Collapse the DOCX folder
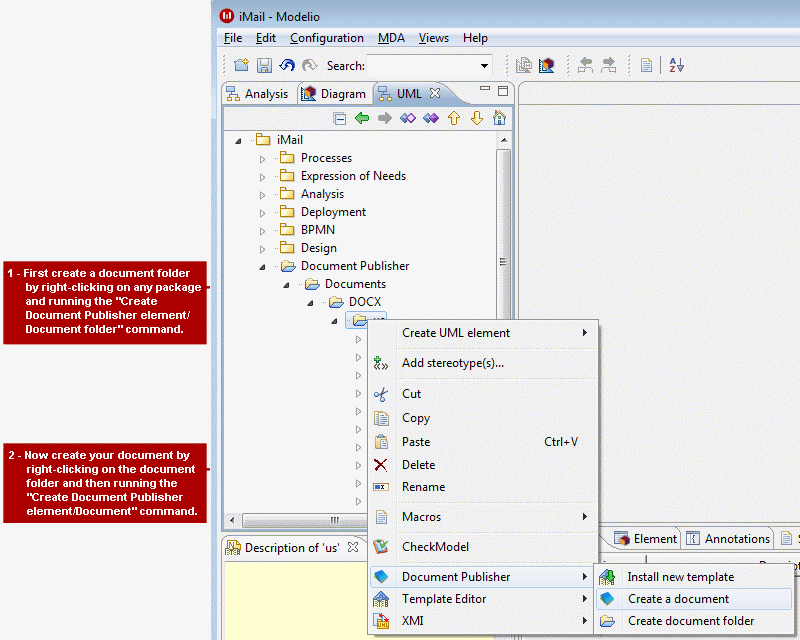The width and height of the screenshot is (800, 640). tap(310, 303)
